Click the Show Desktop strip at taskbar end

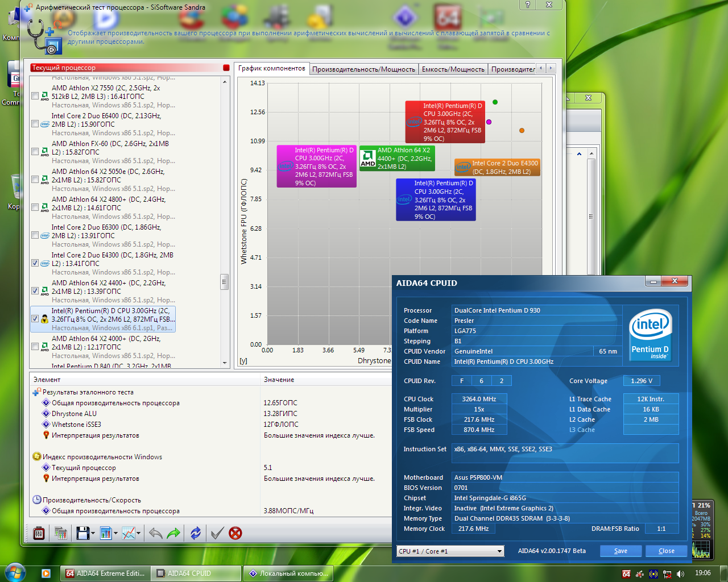[x=723, y=573]
